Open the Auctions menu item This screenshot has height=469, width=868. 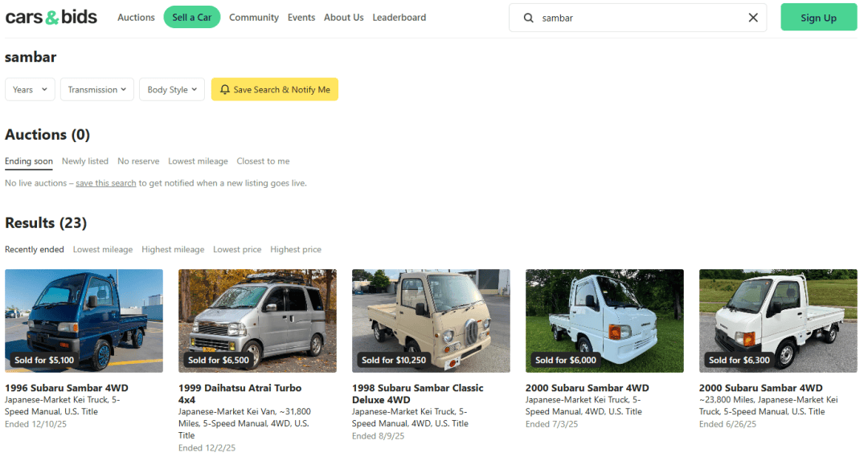tap(136, 18)
